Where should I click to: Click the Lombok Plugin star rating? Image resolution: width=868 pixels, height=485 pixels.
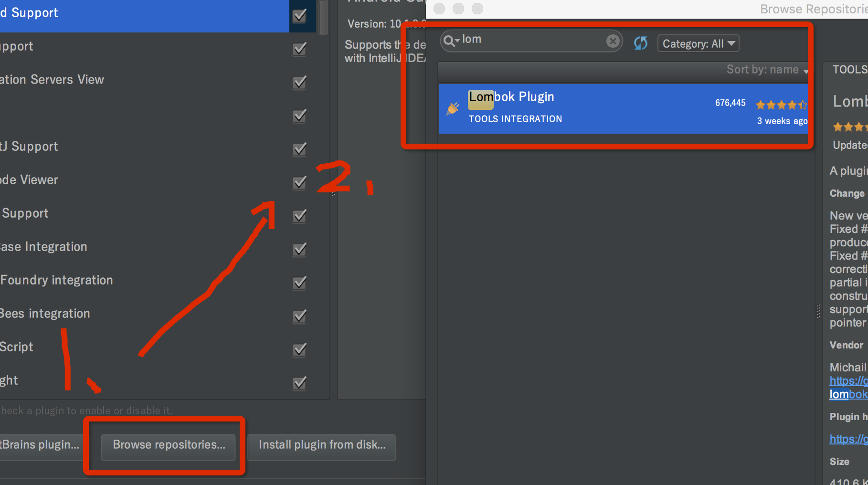point(781,105)
